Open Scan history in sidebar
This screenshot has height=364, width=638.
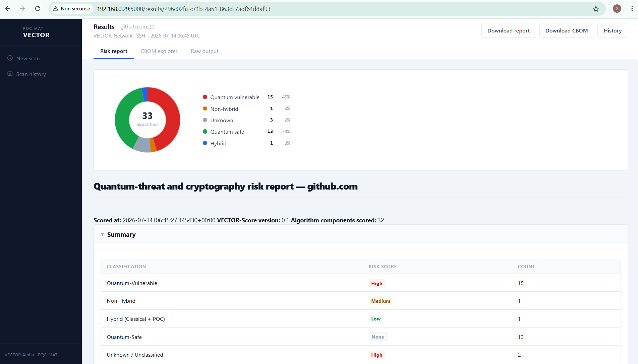coord(31,74)
